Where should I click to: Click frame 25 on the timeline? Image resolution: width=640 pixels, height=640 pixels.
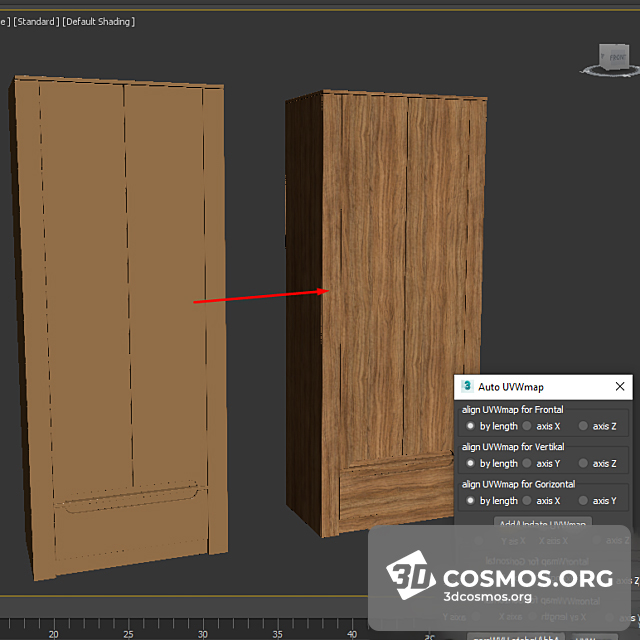coord(127,634)
